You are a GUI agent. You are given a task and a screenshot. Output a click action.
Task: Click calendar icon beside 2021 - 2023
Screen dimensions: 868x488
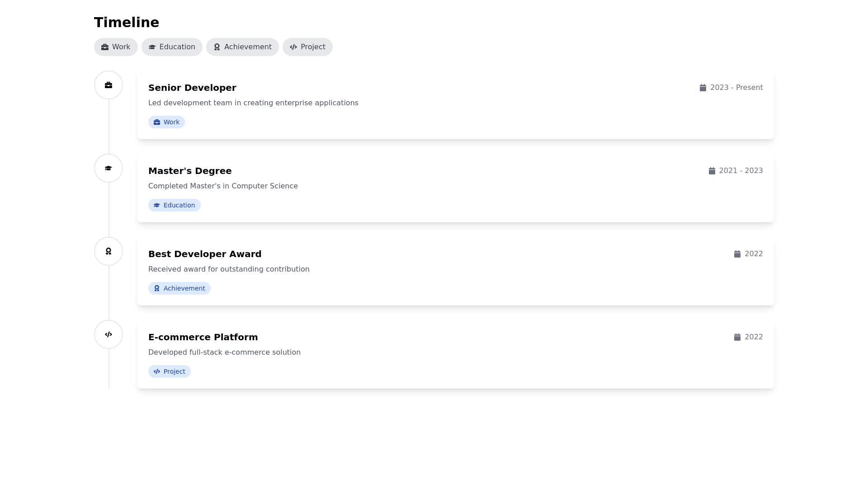pos(712,171)
